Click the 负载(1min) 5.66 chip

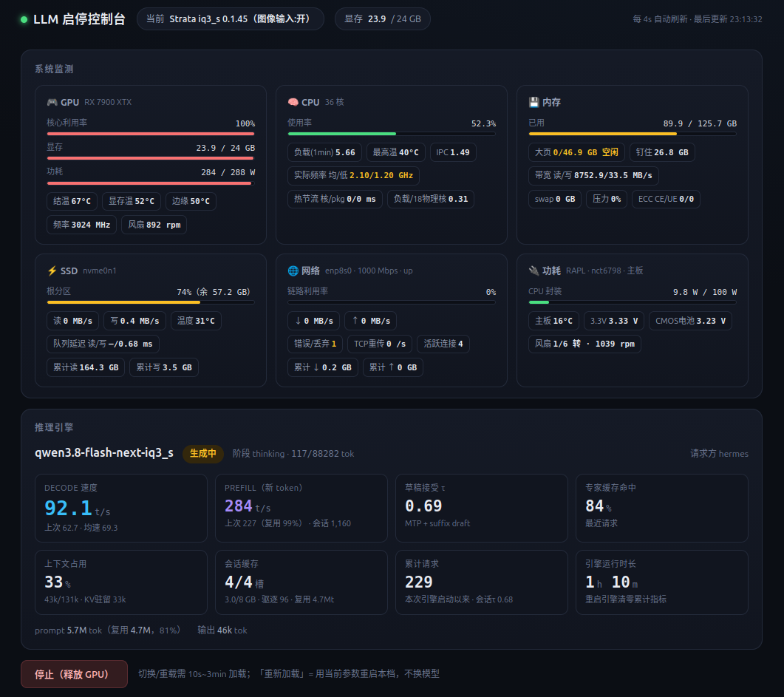pyautogui.click(x=324, y=152)
